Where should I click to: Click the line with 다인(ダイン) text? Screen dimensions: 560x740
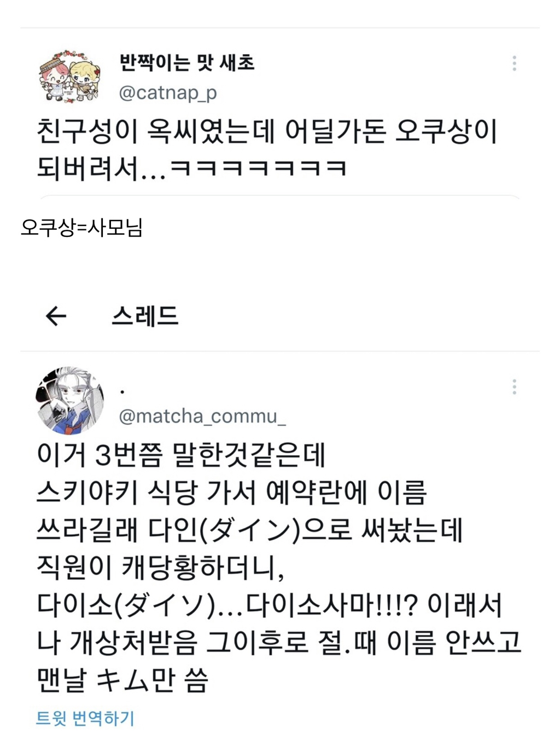click(x=249, y=530)
